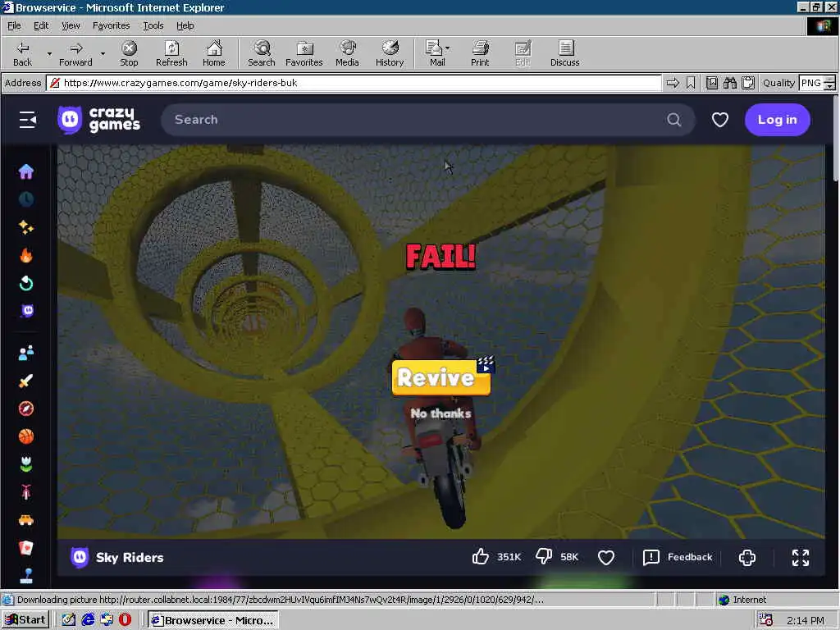840x630 pixels.
Task: Open the Adventure compass icon in sidebar
Action: (x=25, y=409)
